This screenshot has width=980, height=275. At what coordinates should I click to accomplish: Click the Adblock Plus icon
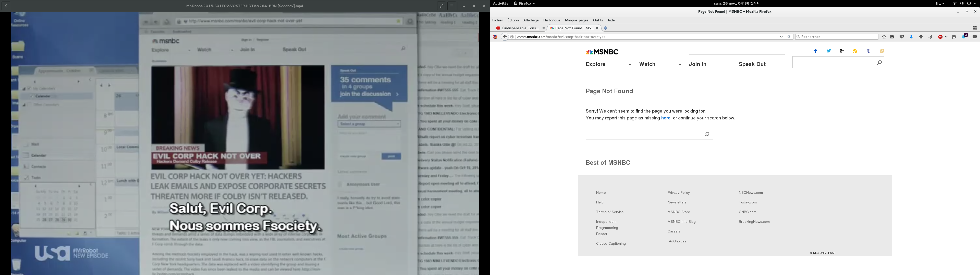pos(940,37)
